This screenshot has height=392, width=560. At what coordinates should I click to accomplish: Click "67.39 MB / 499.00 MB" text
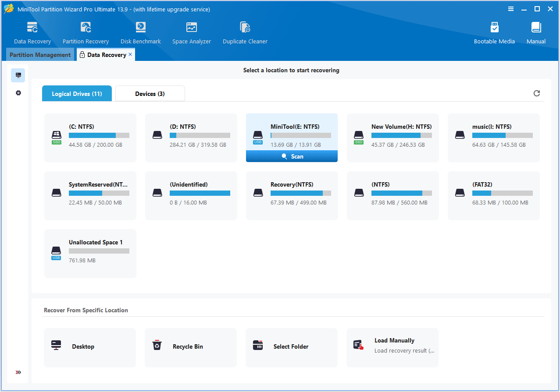pyautogui.click(x=299, y=203)
